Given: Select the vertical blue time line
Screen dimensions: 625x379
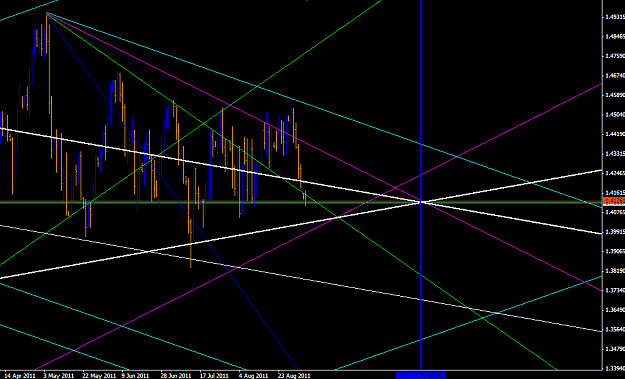Looking at the screenshot, I should pos(421,185).
